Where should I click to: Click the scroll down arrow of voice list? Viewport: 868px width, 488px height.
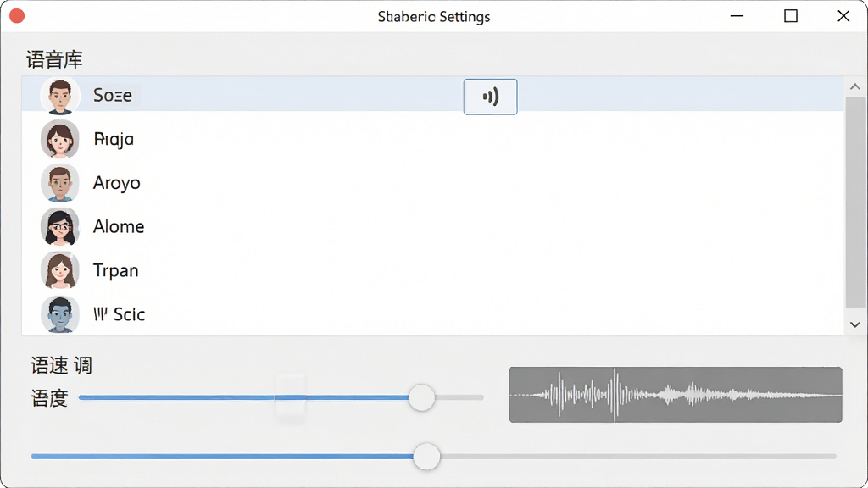[854, 324]
